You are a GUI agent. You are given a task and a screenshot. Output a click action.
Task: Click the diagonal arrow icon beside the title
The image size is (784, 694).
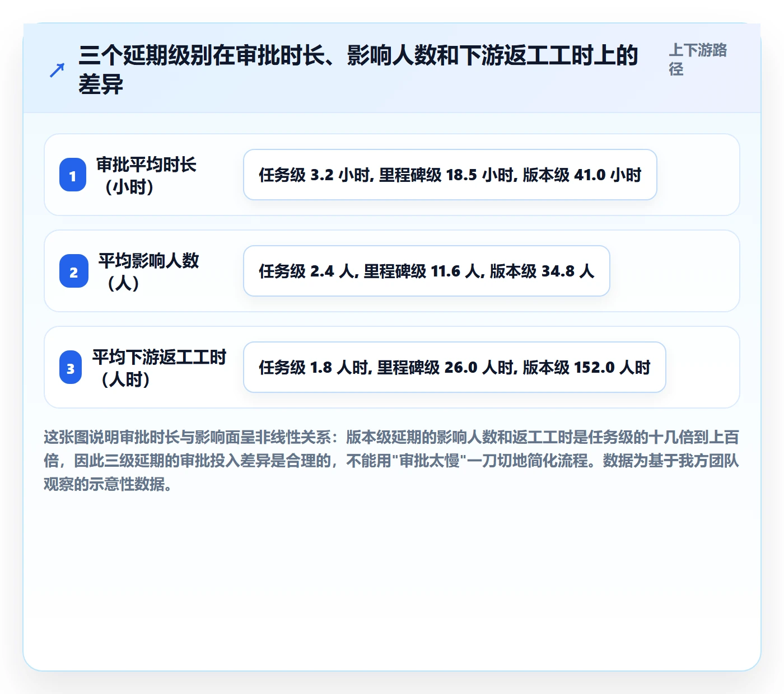pos(57,71)
